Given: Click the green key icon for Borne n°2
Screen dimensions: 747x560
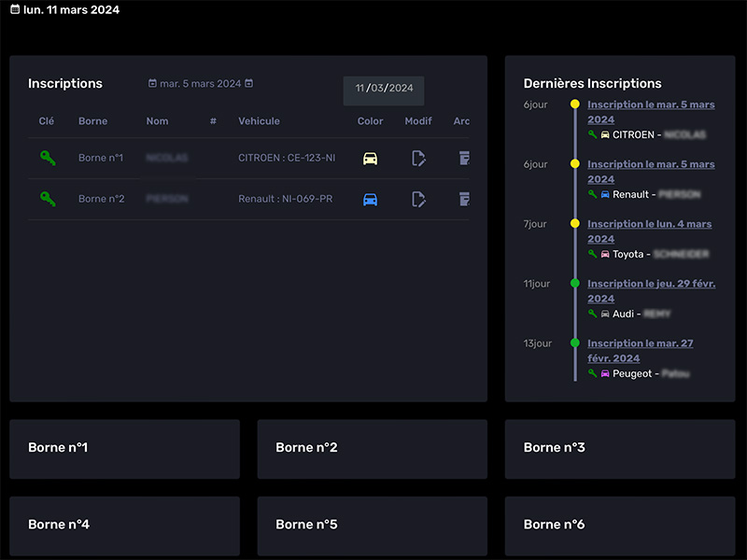Looking at the screenshot, I should [x=48, y=199].
